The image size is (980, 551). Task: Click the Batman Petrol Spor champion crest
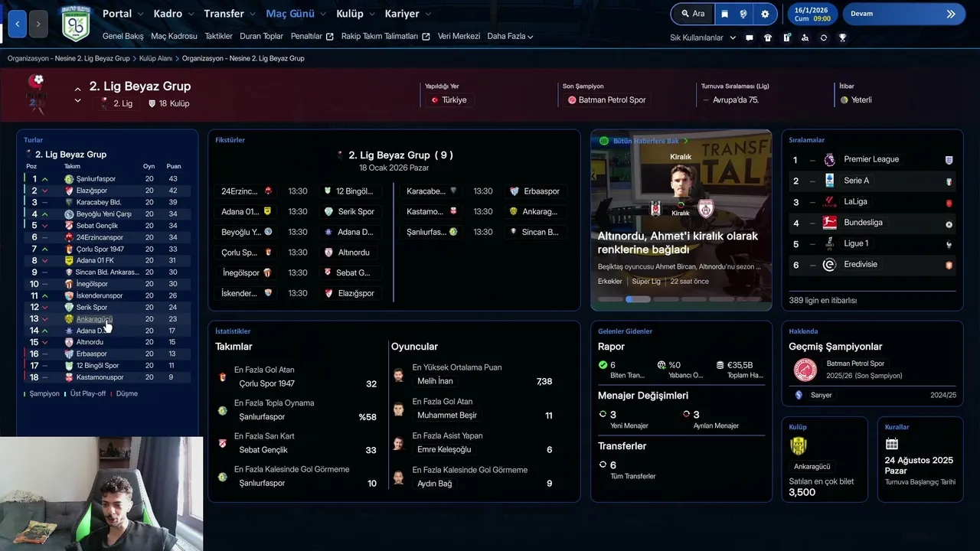[805, 370]
